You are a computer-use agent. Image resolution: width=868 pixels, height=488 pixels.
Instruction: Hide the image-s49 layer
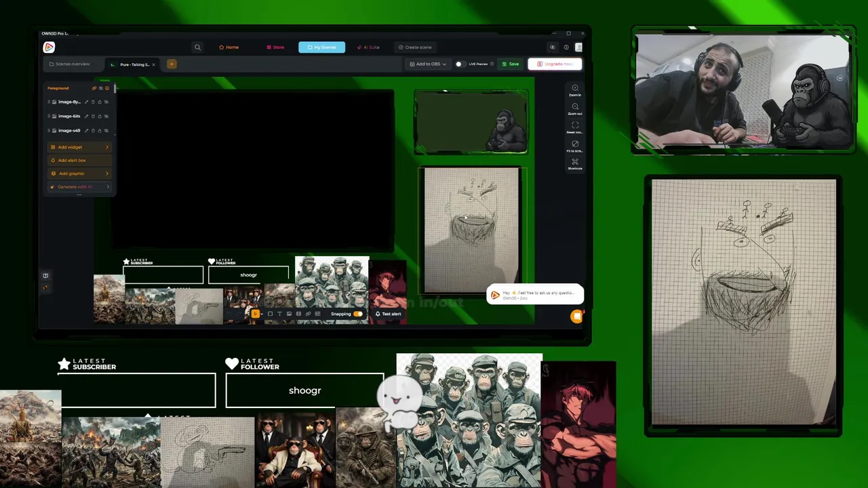[x=106, y=131]
